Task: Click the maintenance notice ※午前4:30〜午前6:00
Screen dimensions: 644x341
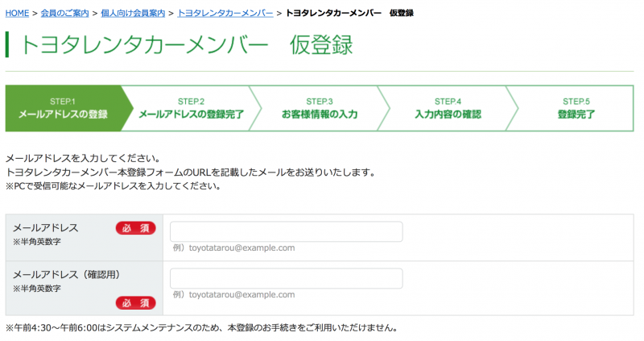Action: pyautogui.click(x=202, y=328)
